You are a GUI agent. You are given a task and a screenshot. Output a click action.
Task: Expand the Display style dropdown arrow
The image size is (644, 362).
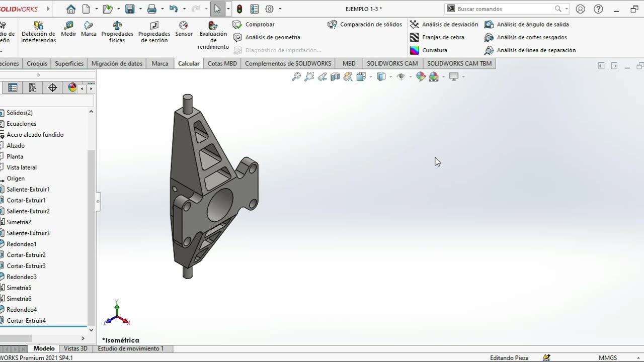(390, 76)
